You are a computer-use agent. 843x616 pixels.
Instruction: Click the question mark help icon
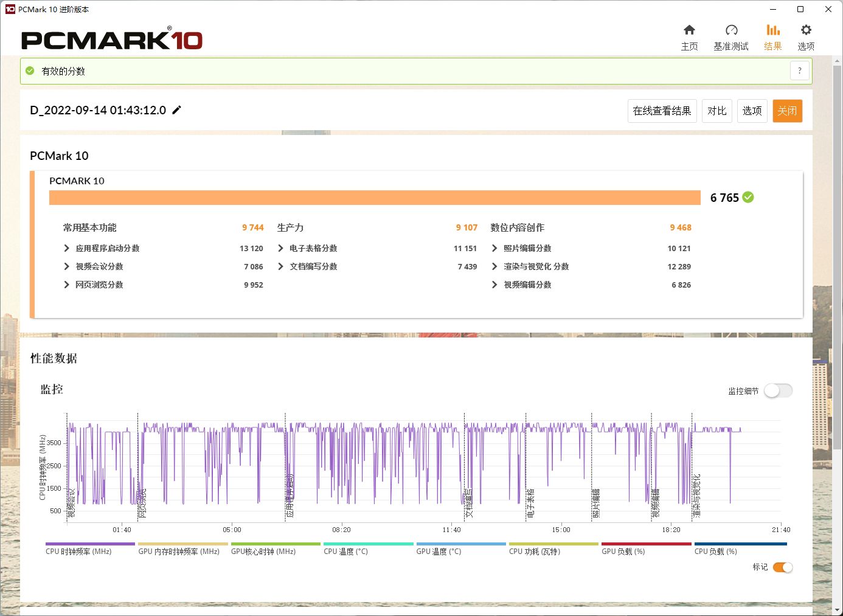click(x=800, y=71)
